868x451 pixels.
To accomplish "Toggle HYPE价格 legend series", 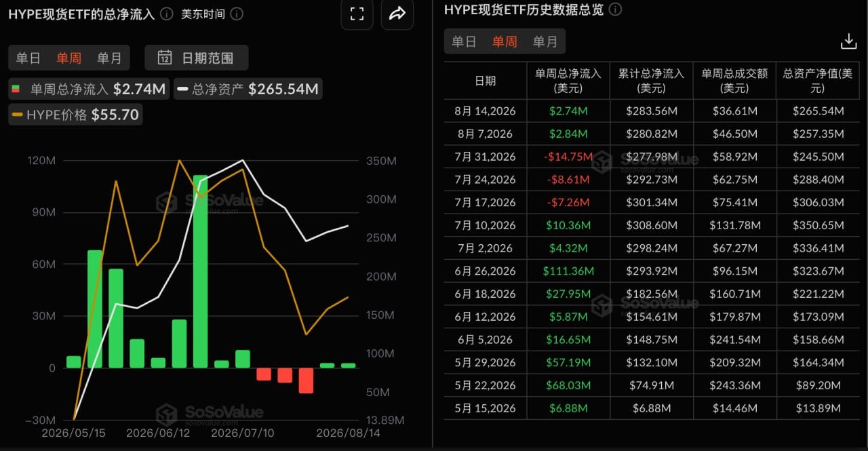I will pyautogui.click(x=75, y=115).
